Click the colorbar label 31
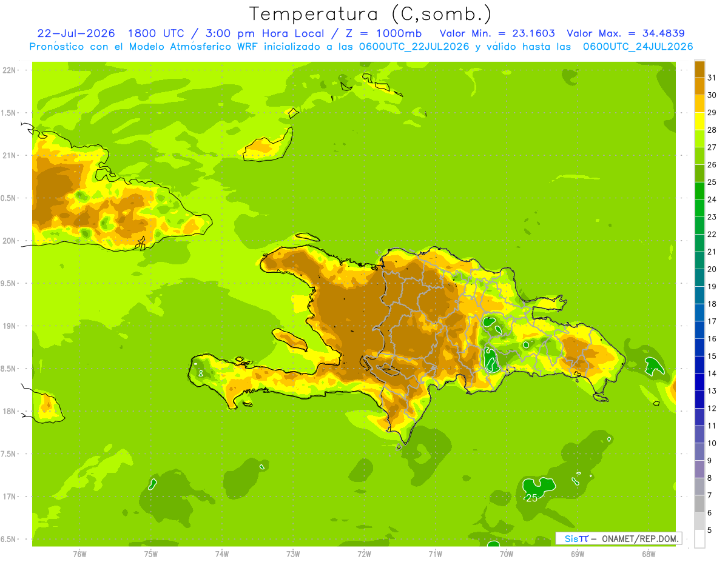Image resolution: width=728 pixels, height=562 pixels. (x=712, y=78)
